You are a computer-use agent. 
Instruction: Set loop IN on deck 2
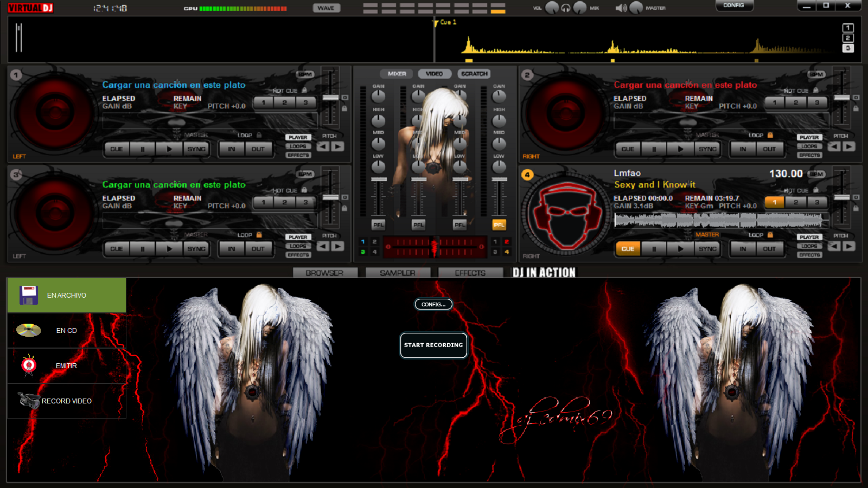pos(743,149)
